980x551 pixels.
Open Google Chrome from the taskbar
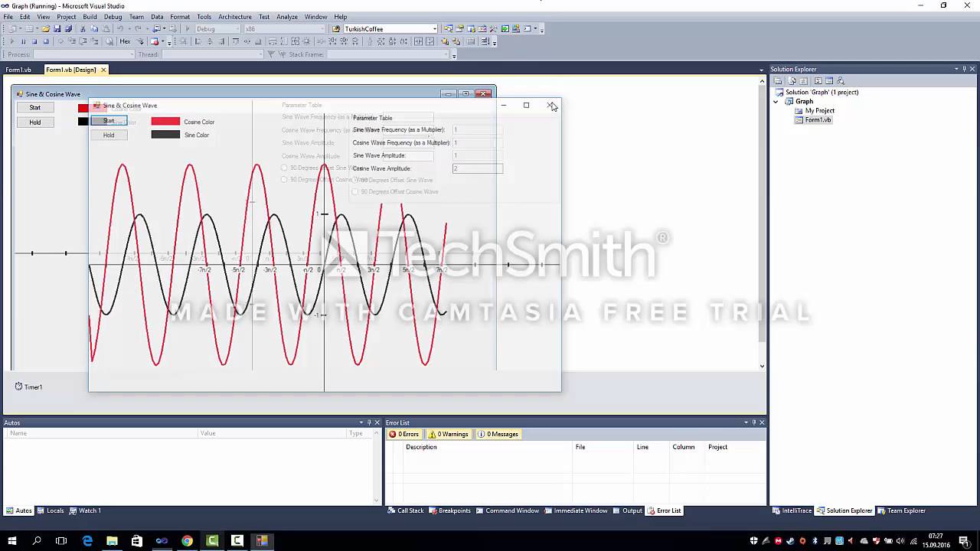point(187,541)
